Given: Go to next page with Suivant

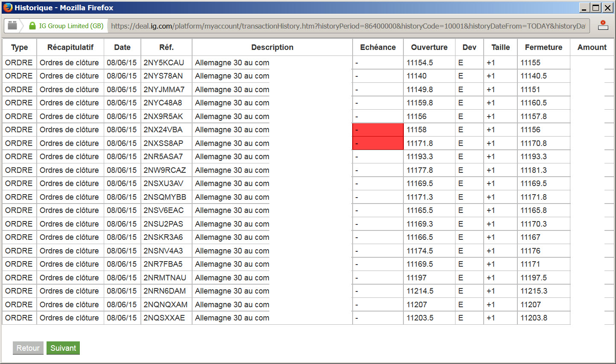Looking at the screenshot, I should coord(63,348).
